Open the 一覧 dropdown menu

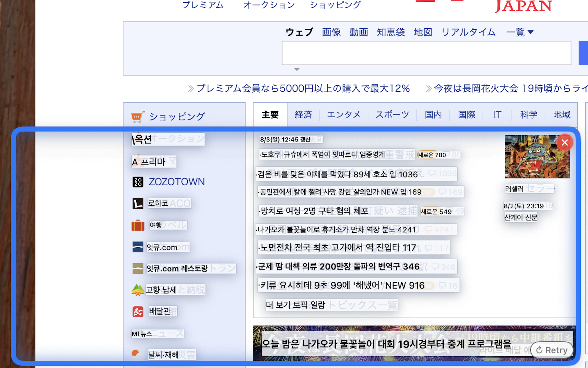click(520, 32)
